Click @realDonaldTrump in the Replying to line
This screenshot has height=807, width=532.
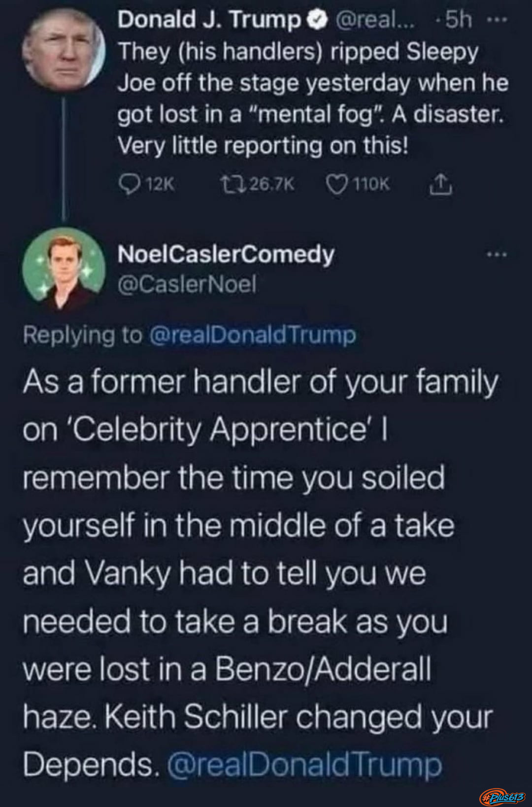pyautogui.click(x=252, y=335)
